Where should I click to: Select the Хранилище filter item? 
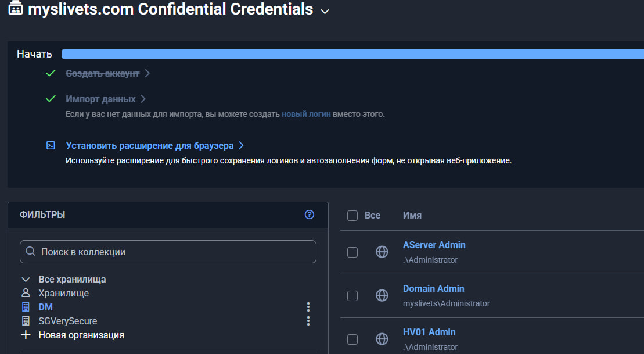pos(63,293)
